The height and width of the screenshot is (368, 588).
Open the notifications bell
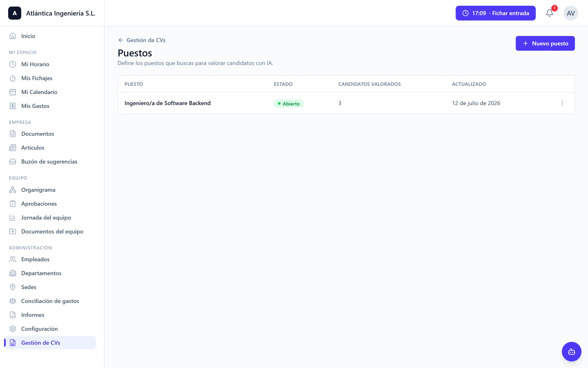(x=549, y=13)
